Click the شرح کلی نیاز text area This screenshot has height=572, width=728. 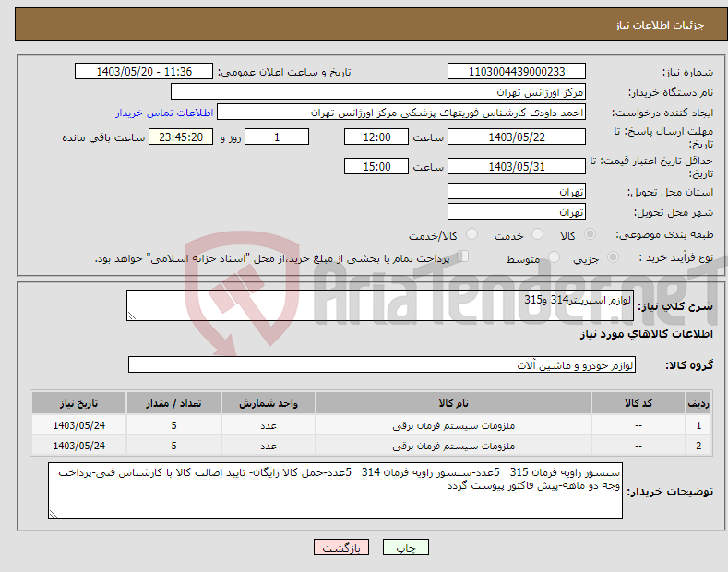point(380,305)
